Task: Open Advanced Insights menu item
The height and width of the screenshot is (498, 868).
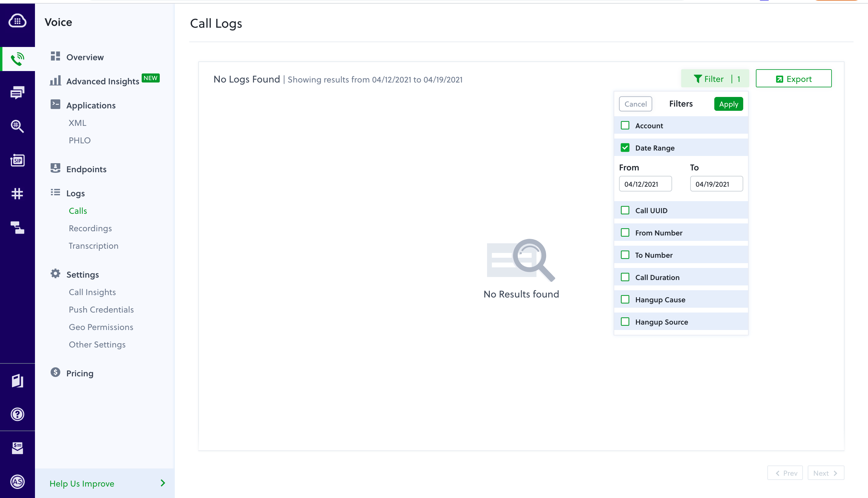Action: click(x=103, y=81)
